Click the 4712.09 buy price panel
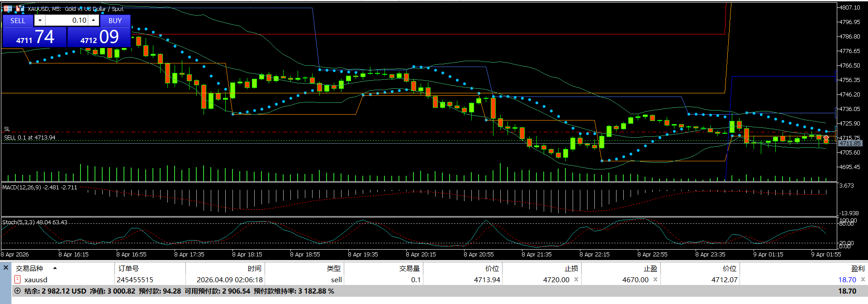This screenshot has width=868, height=304. pos(99,37)
